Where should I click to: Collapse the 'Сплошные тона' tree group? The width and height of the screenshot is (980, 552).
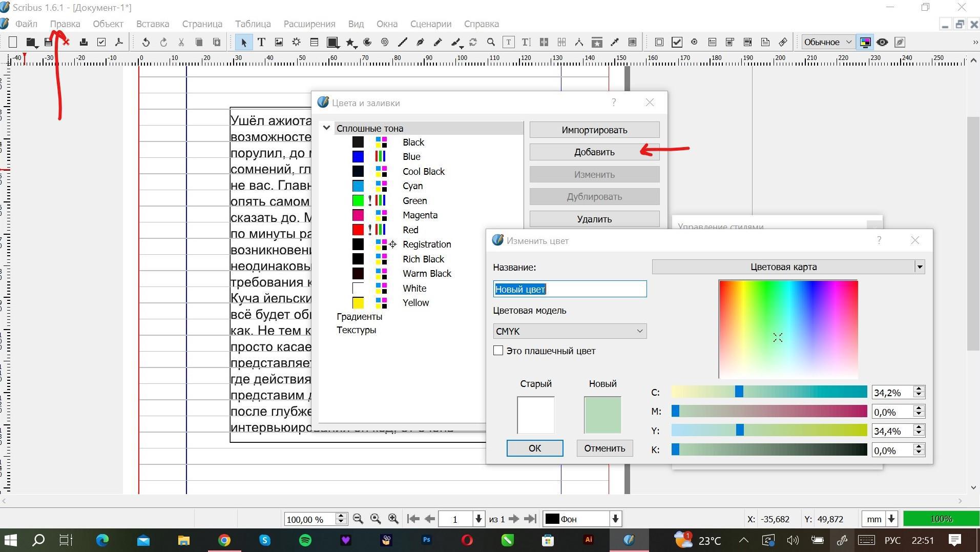tap(326, 128)
